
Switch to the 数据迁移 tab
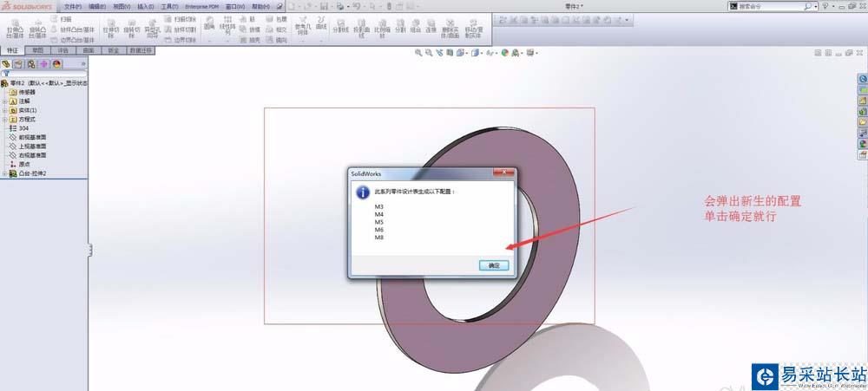click(x=141, y=50)
